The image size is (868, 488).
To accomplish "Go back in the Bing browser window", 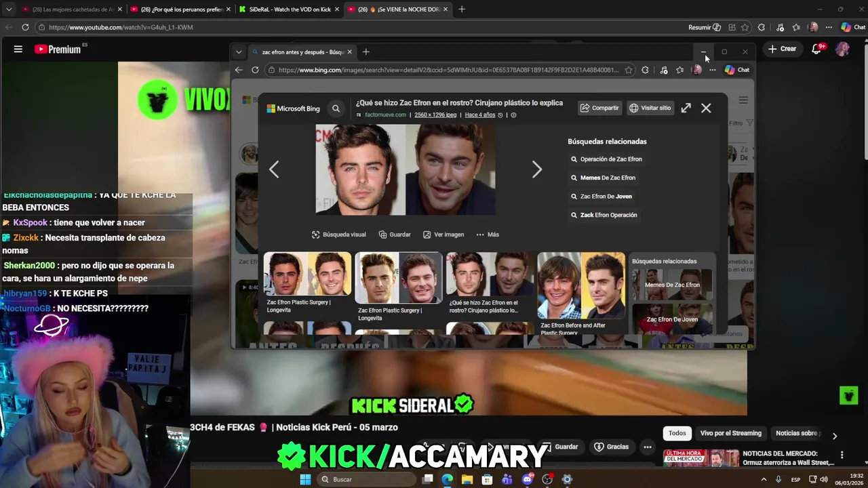I will [x=239, y=70].
